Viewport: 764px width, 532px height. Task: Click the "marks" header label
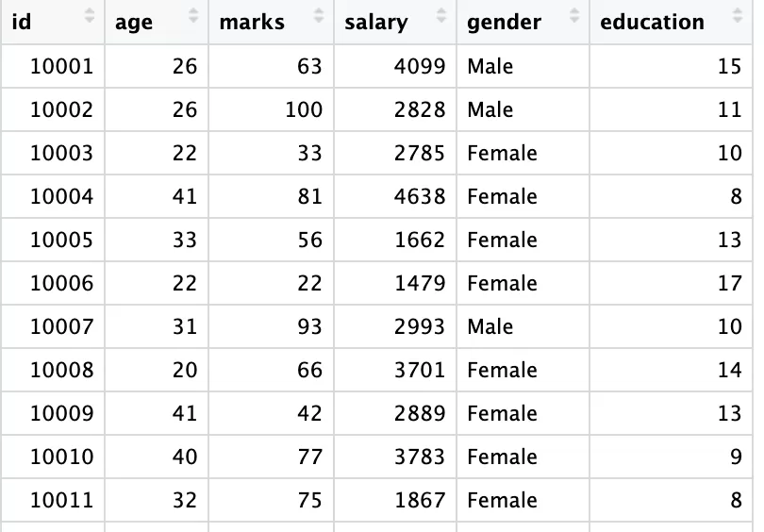click(x=252, y=23)
